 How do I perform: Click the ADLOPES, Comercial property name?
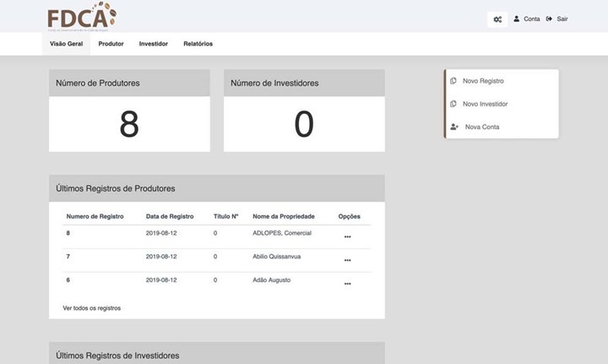click(x=283, y=232)
